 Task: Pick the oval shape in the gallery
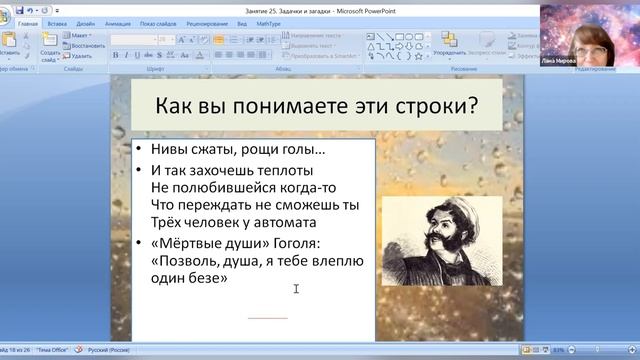pyautogui.click(x=409, y=37)
